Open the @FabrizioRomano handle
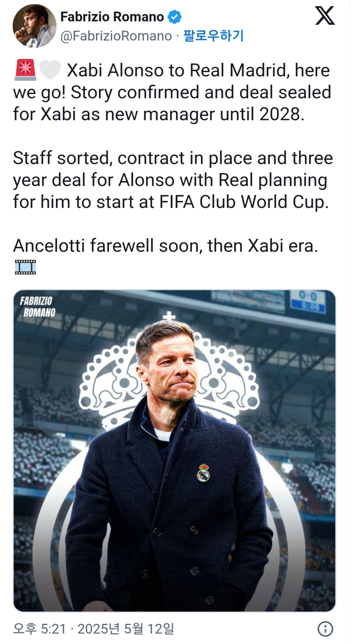Image resolution: width=351 pixels, height=644 pixels. (x=116, y=36)
